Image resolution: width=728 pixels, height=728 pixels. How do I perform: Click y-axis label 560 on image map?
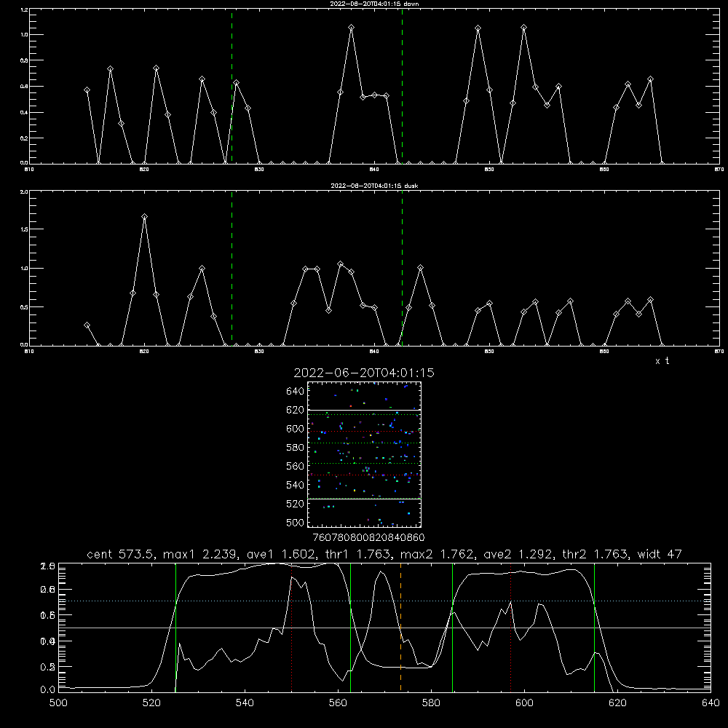coord(296,466)
